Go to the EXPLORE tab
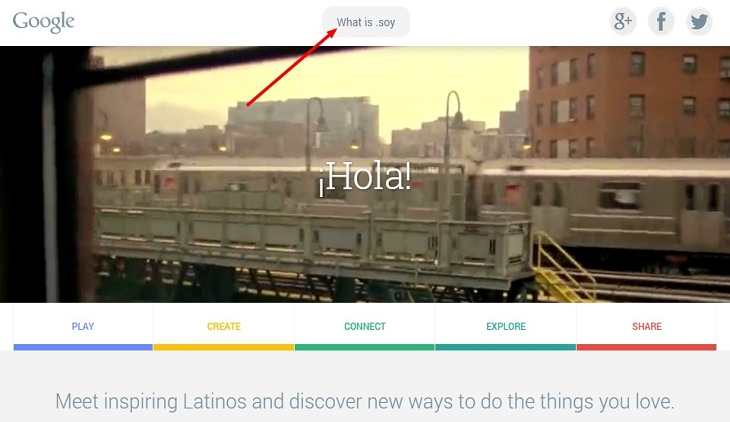This screenshot has width=730, height=422. pyautogui.click(x=506, y=327)
